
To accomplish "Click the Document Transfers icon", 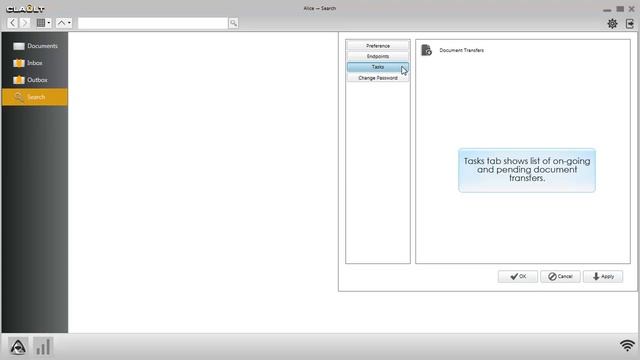I will click(427, 50).
